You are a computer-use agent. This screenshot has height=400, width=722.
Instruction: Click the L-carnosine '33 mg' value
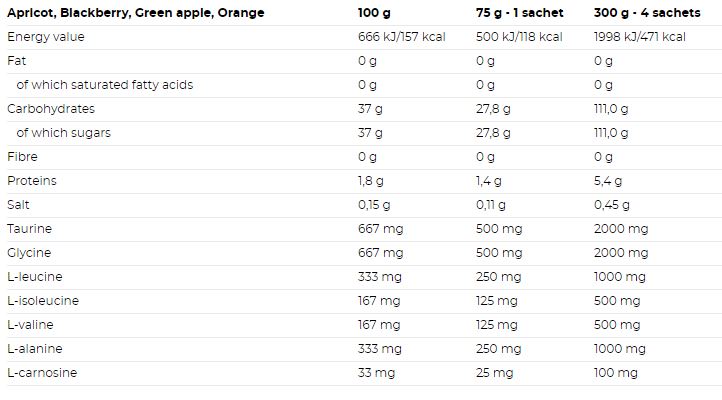[x=376, y=373]
